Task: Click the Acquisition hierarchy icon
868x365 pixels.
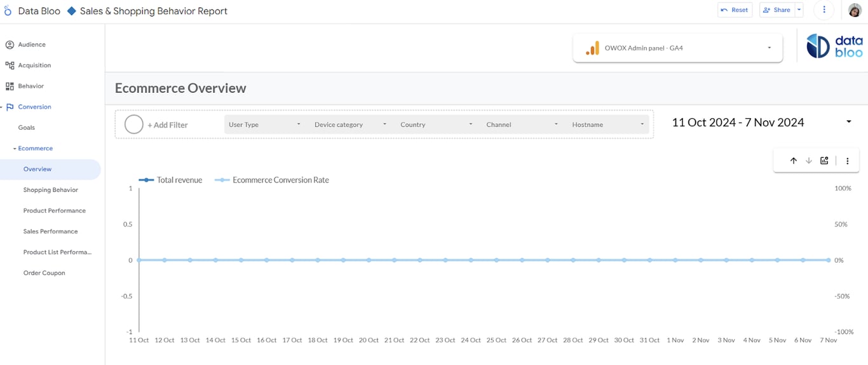Action: point(10,65)
